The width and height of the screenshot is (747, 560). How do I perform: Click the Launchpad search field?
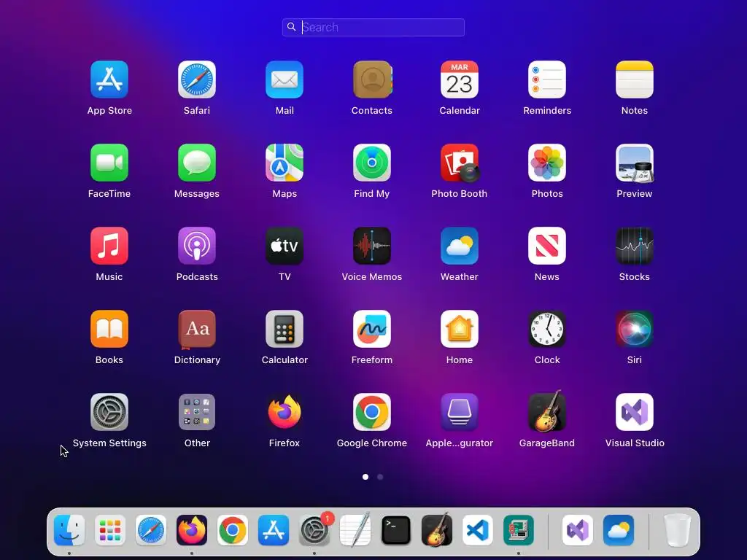click(373, 27)
